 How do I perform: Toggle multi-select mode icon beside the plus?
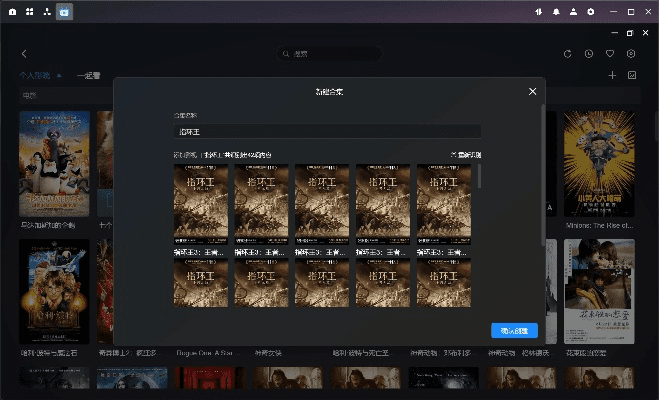[x=632, y=75]
